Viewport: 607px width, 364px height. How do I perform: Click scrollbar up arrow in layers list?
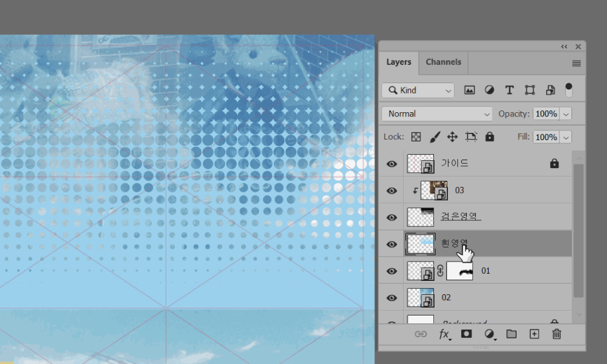click(579, 158)
